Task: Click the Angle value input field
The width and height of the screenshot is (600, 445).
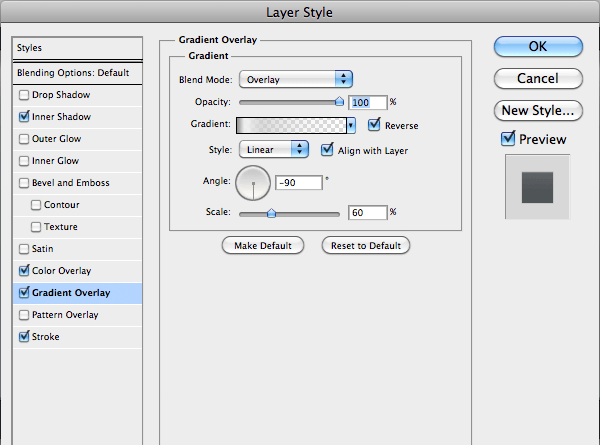Action: (299, 183)
